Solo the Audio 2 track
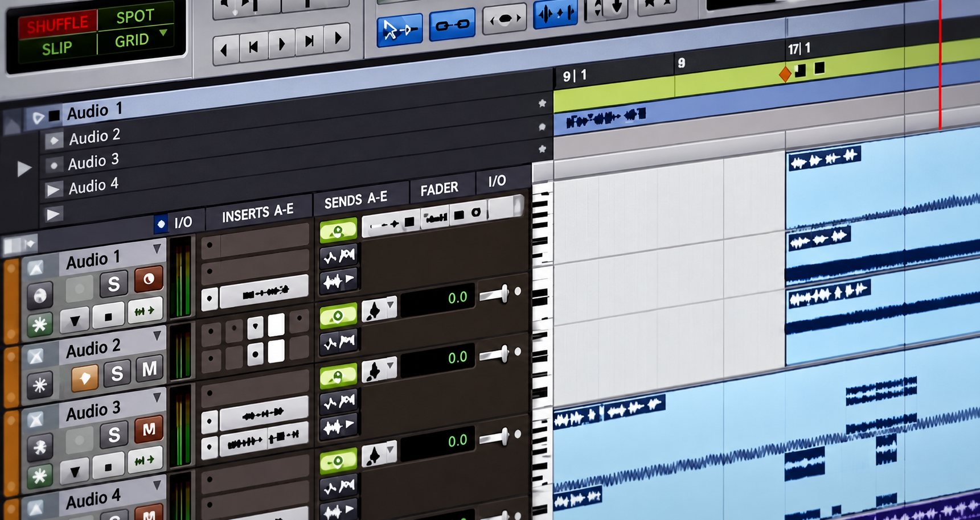 117,373
